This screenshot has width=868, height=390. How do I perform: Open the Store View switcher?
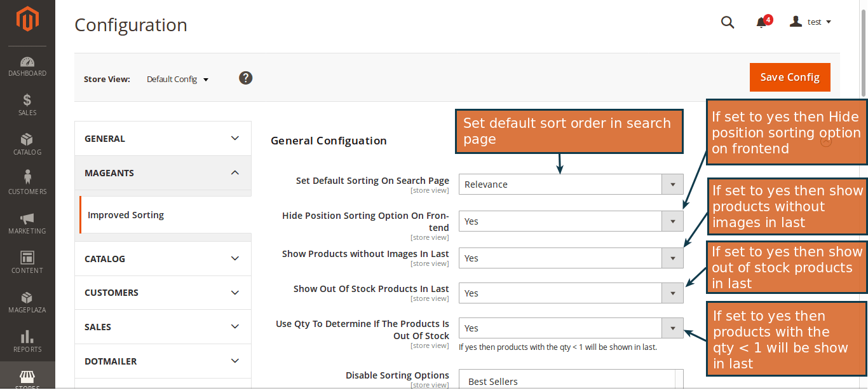tap(177, 79)
